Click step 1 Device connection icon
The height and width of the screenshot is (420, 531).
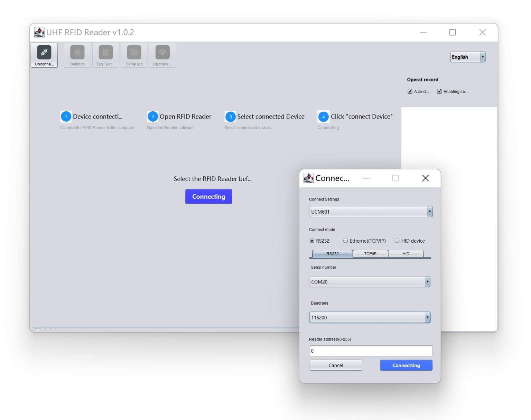(x=66, y=117)
